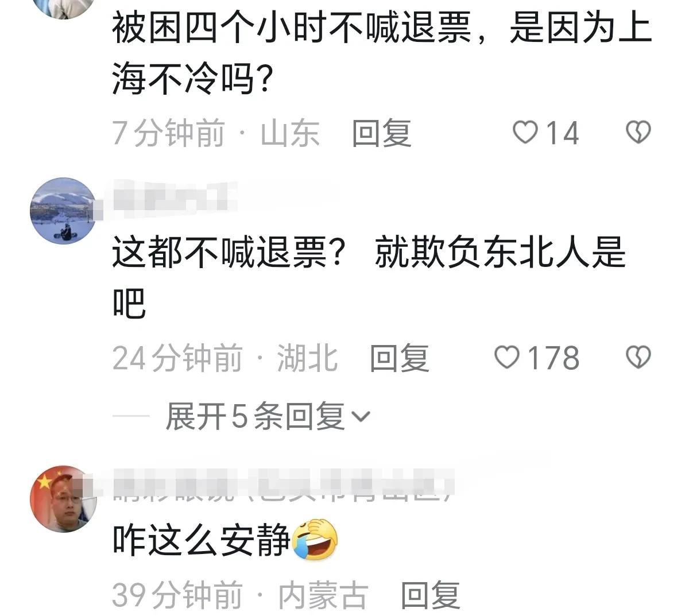Tap the laughing-crying emoji in the comment
Viewport: 689px width, 616px height.
tap(315, 540)
